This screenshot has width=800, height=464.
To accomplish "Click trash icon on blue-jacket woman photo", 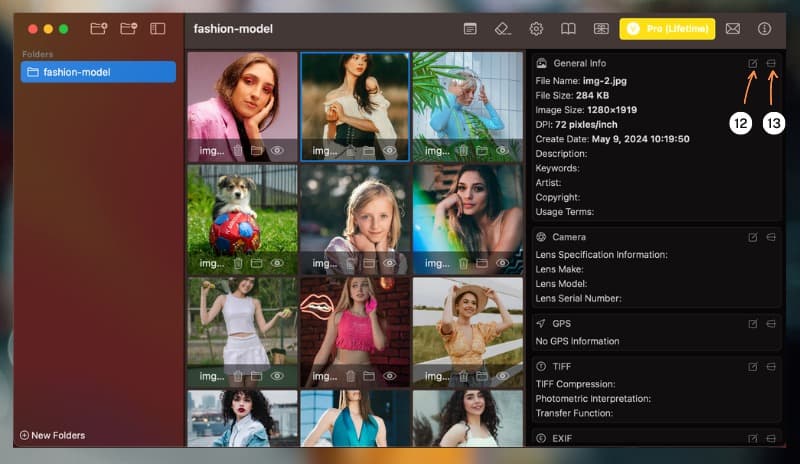I will [463, 151].
